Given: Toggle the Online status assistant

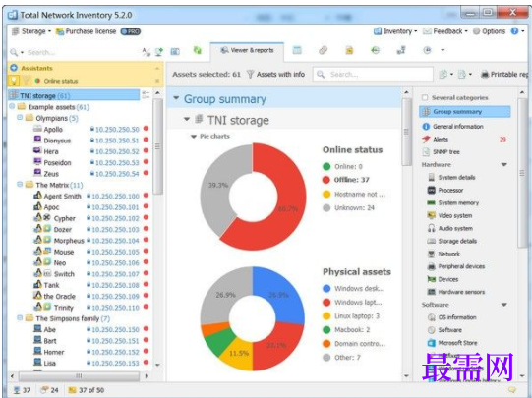Looking at the screenshot, I should click(57, 81).
